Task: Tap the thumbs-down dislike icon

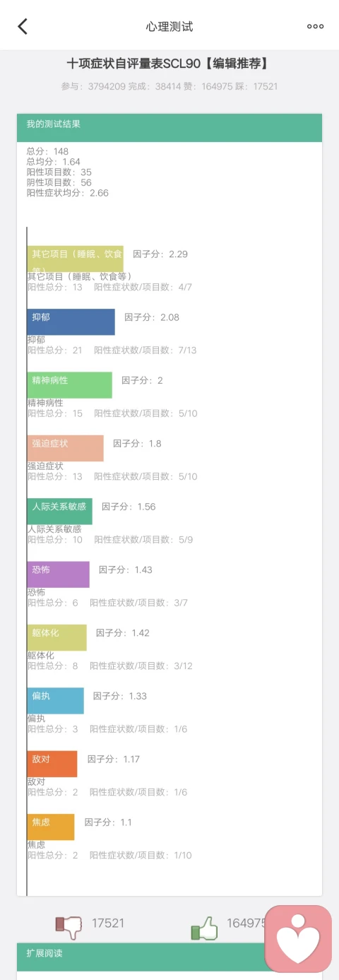Action: (69, 927)
